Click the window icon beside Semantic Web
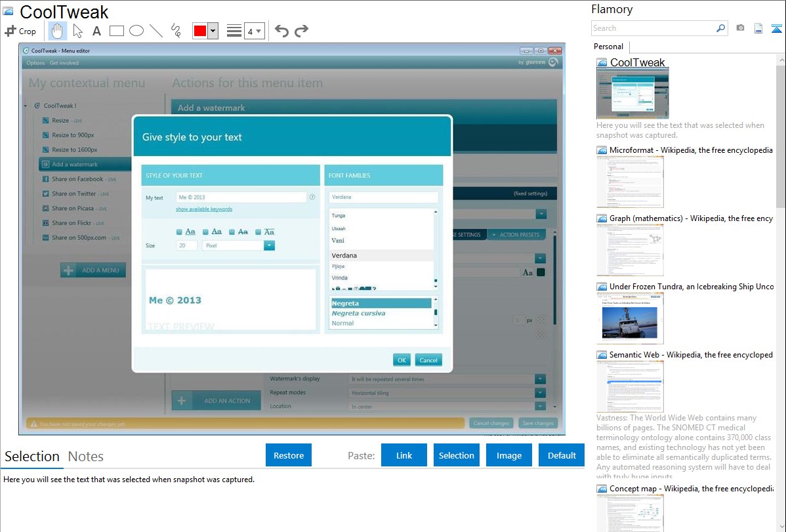 coord(602,355)
